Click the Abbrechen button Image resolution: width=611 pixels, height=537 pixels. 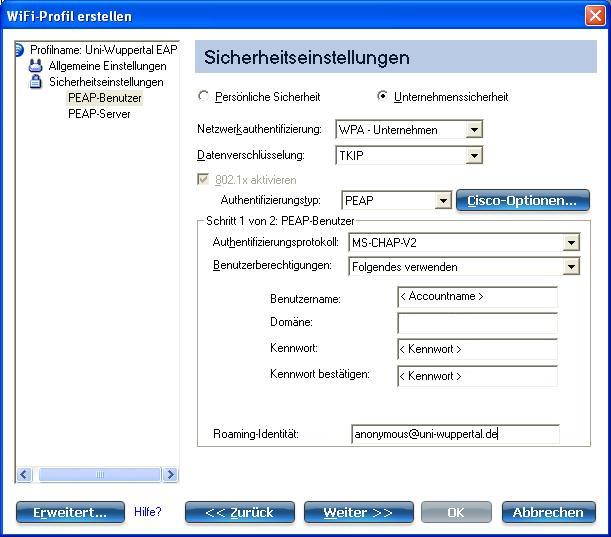click(x=549, y=512)
